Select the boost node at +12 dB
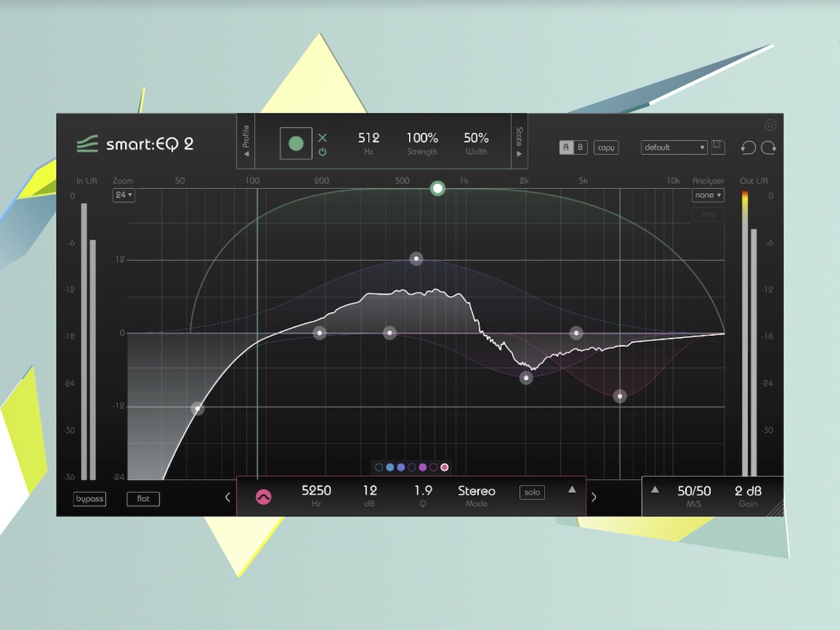The height and width of the screenshot is (630, 840). click(x=416, y=259)
